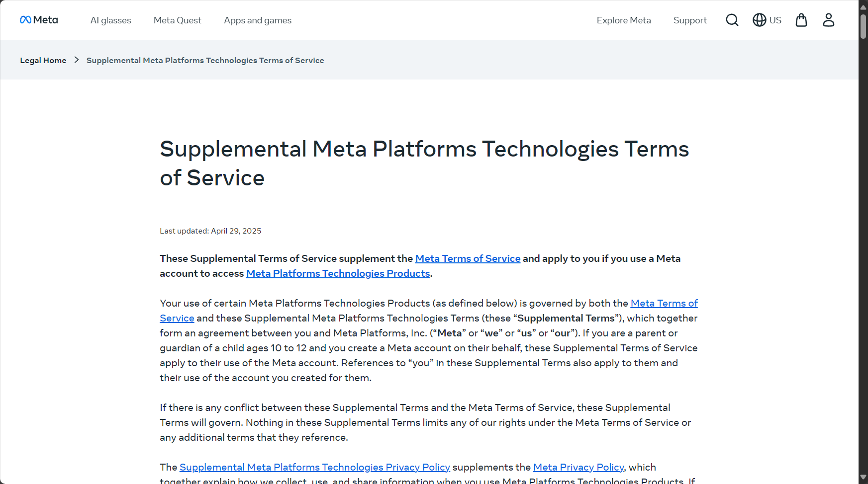Open the Support menu item
This screenshot has width=868, height=484.
tap(690, 20)
